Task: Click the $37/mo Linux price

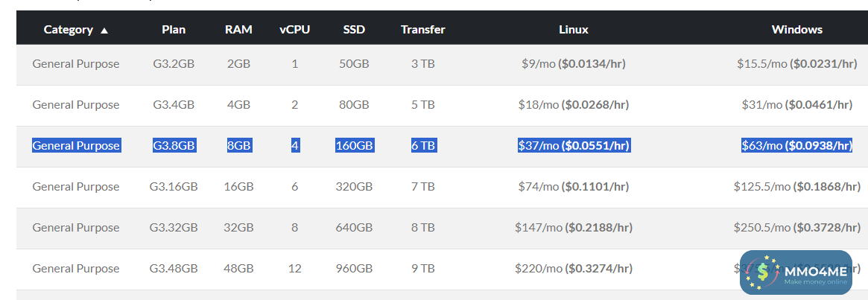Action: click(574, 146)
